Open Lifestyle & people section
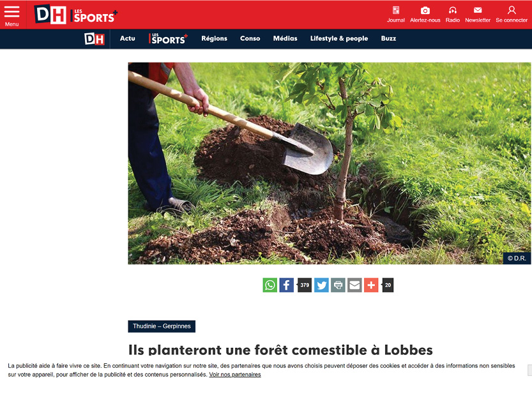This screenshot has height=399, width=532. 339,38
